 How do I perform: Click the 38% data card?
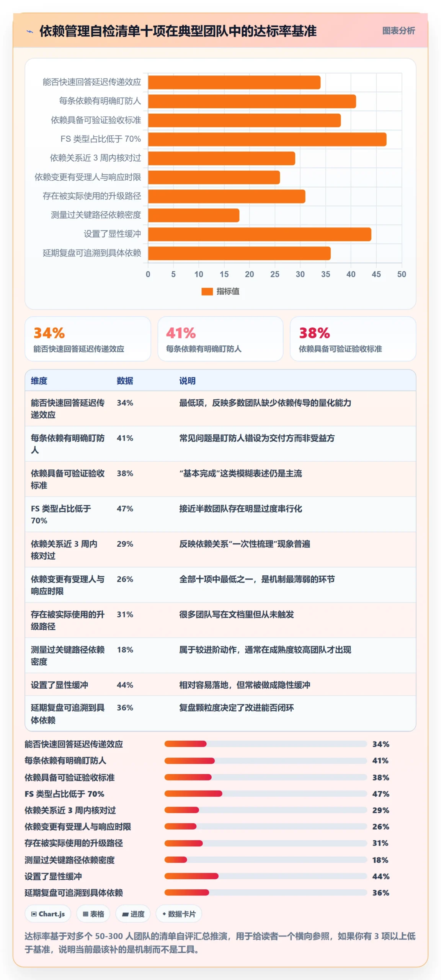tap(353, 339)
